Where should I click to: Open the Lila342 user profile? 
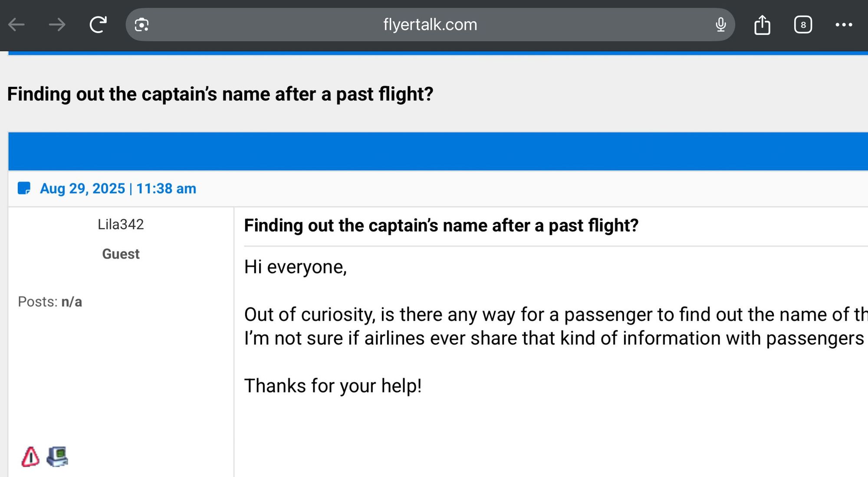(x=121, y=224)
